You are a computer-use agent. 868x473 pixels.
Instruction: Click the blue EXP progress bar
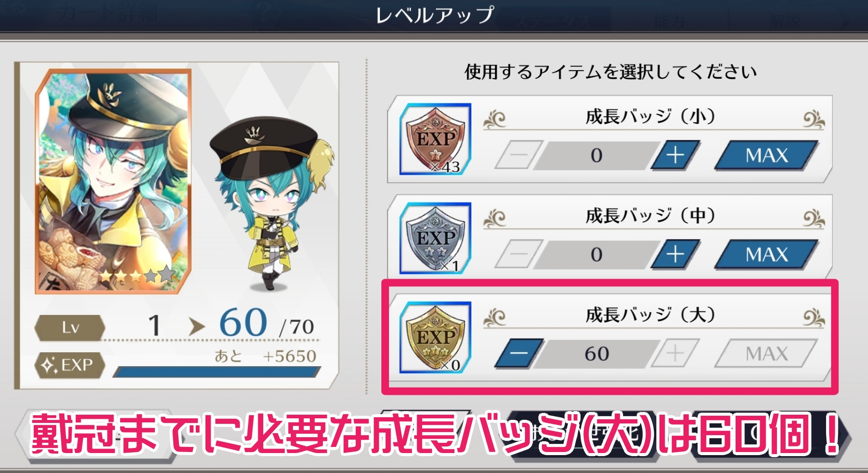[217, 372]
